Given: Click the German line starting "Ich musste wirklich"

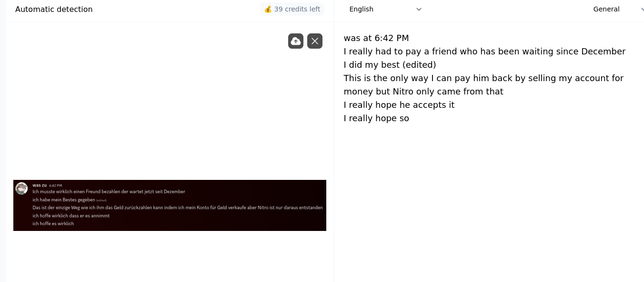Looking at the screenshot, I should (109, 191).
